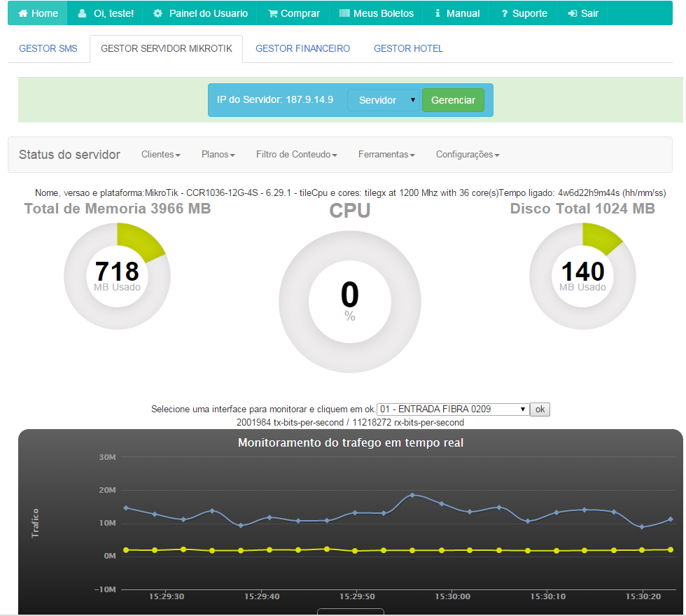Click the gear icon for Painel do Usuario

pyautogui.click(x=157, y=13)
